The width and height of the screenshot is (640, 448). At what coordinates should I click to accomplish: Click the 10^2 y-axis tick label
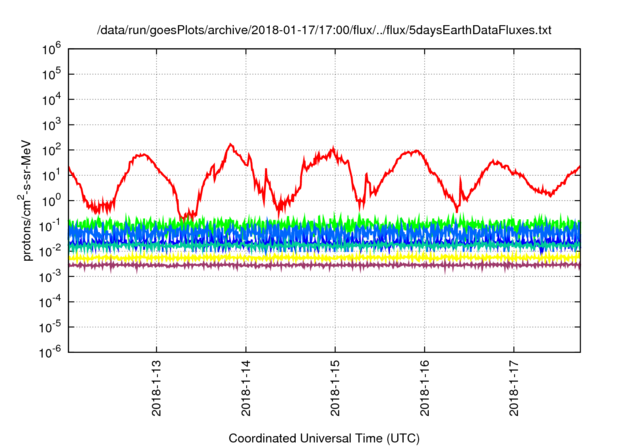tap(51, 151)
